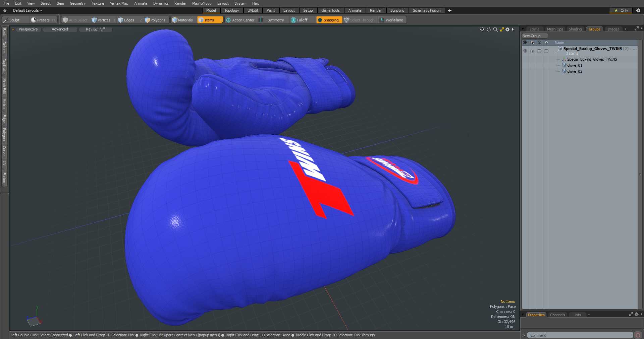Screen dimensions: 644x339
Task: Open viewport settings gear icon
Action: 507,29
